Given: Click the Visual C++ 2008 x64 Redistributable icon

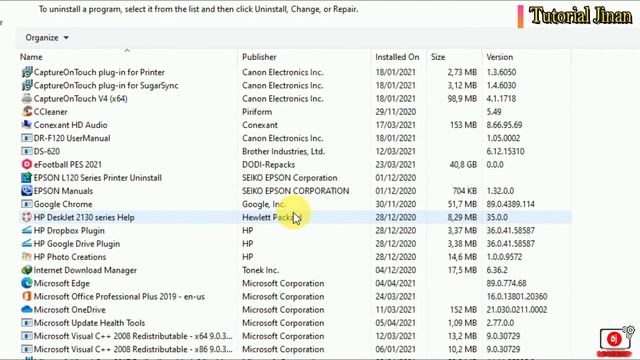Looking at the screenshot, I should 27,336.
